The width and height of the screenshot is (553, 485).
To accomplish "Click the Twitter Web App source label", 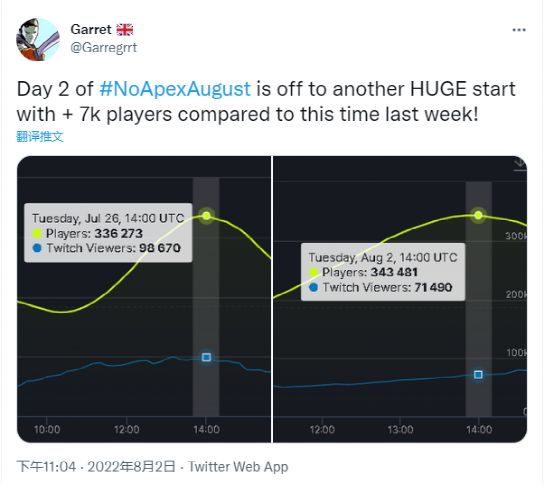I will coord(238,466).
